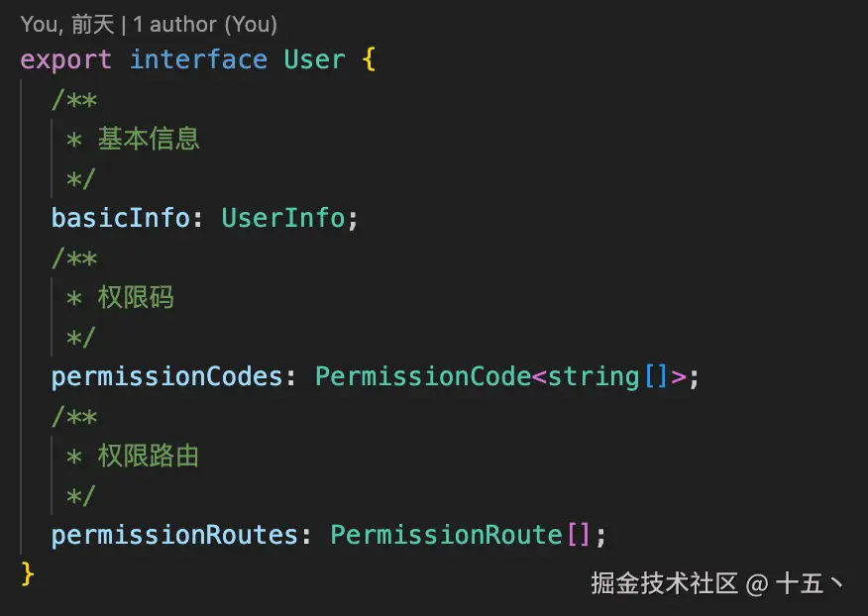The width and height of the screenshot is (868, 616).
Task: Click the closing curly brace of the interface
Action: (x=28, y=573)
